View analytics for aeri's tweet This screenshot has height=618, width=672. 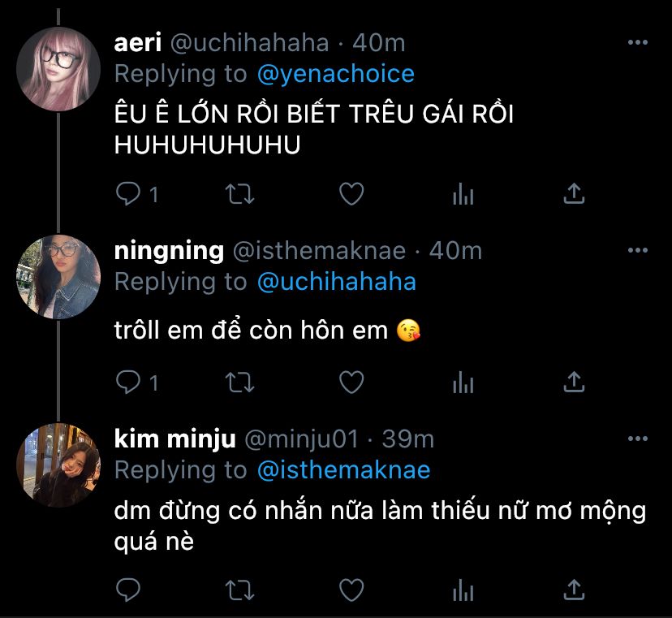[x=463, y=194]
